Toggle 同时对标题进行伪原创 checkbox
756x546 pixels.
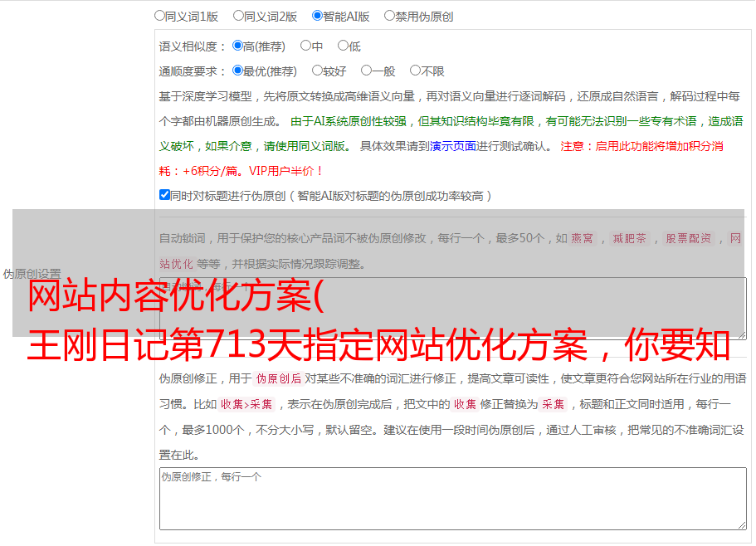(164, 195)
